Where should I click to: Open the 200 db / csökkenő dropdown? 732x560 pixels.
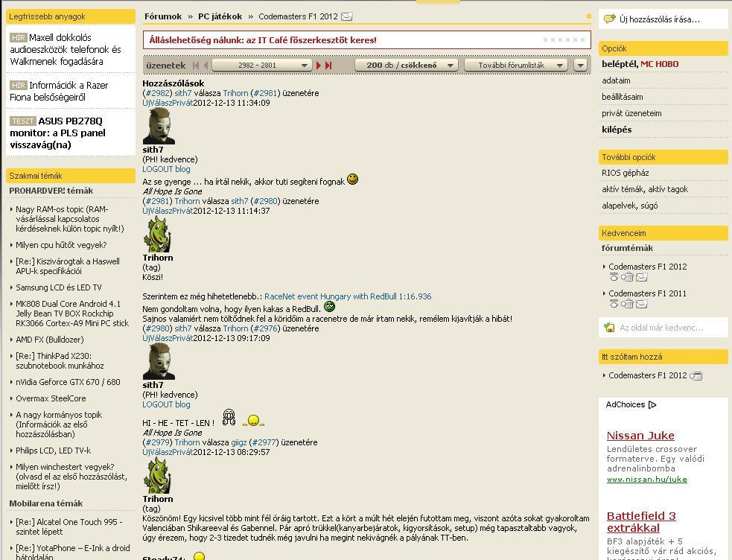pyautogui.click(x=406, y=66)
